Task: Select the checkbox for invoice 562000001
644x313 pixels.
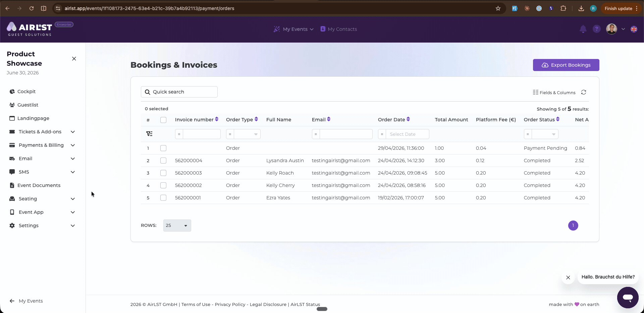Action: tap(163, 198)
